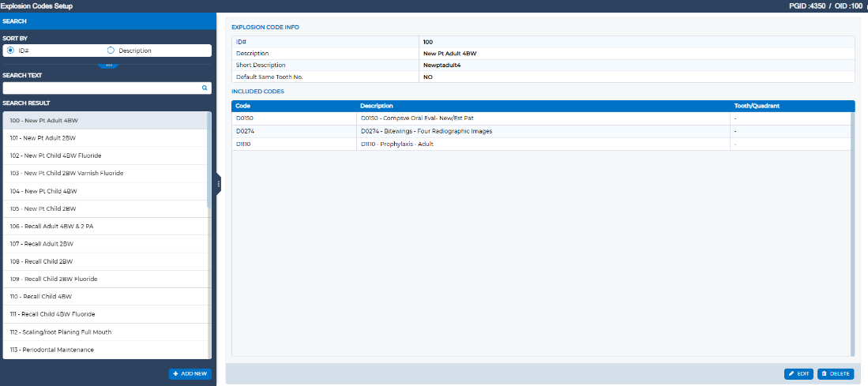The image size is (868, 386).
Task: Click the Delete trash button
Action: click(836, 373)
